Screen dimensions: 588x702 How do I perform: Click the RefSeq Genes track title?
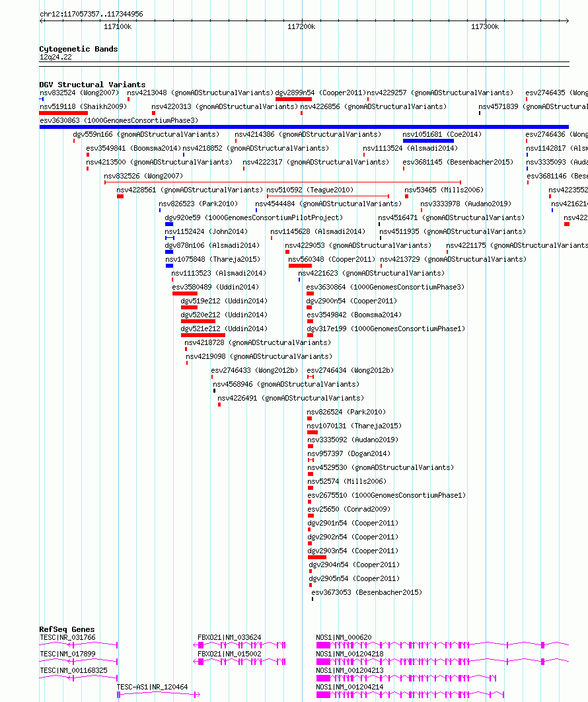coord(67,629)
